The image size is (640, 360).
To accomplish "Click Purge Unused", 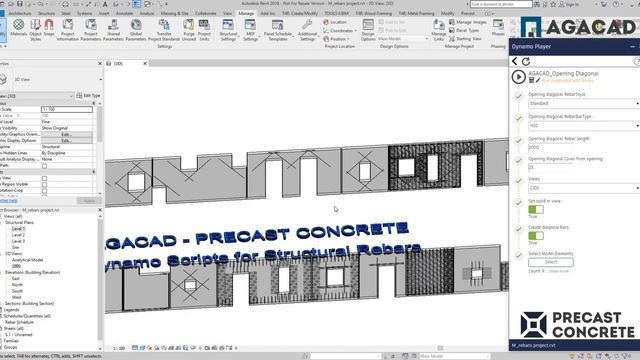I will click(x=189, y=29).
